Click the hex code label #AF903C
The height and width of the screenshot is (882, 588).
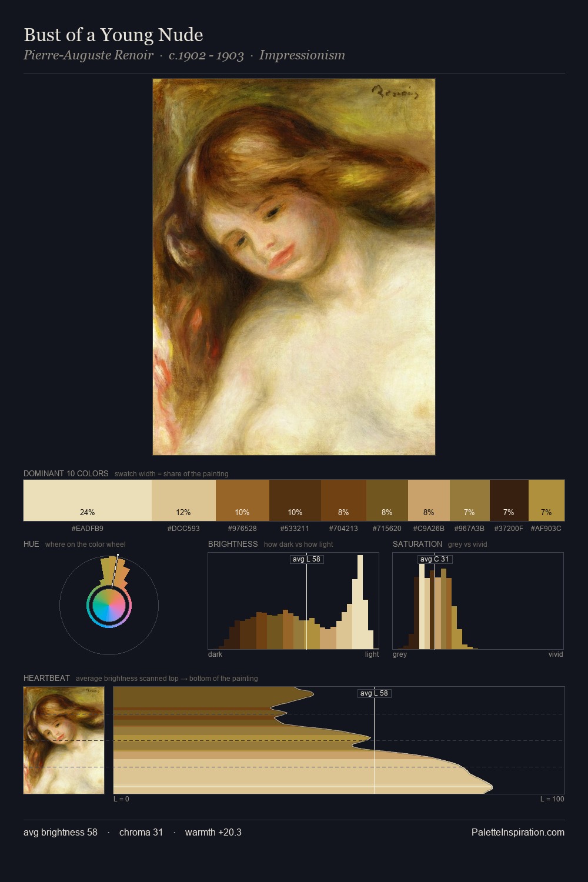coord(546,529)
